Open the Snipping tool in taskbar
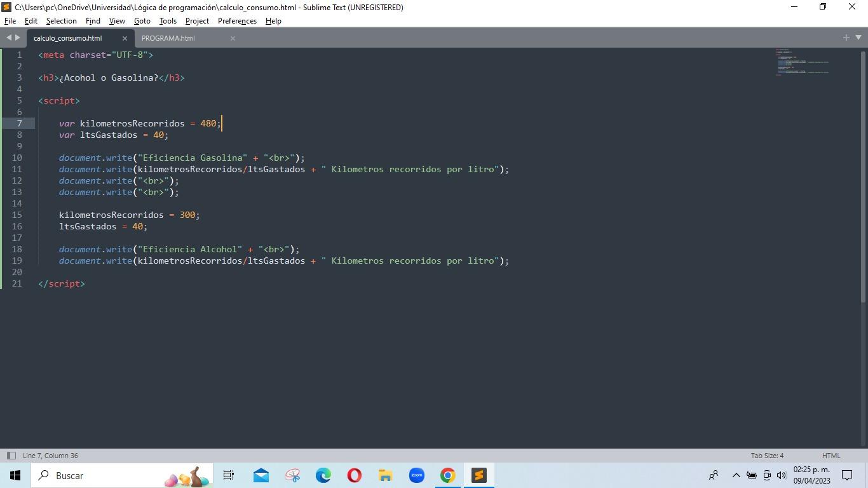868x488 pixels. point(292,475)
